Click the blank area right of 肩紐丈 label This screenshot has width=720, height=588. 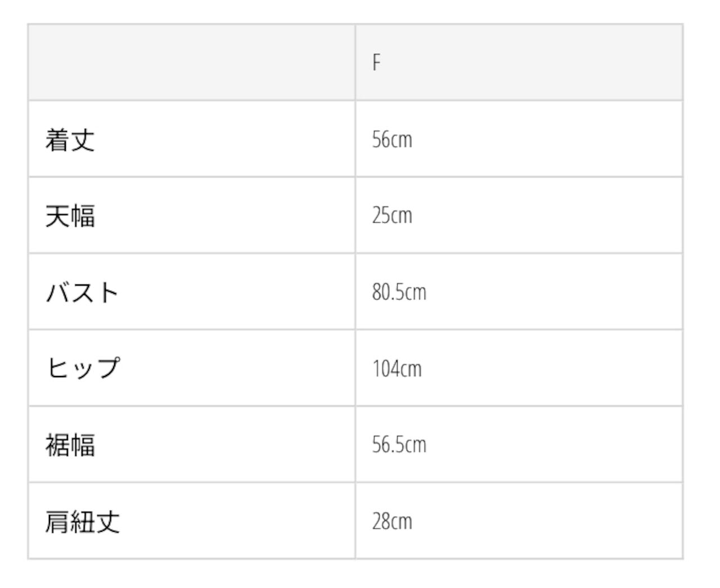(x=237, y=521)
